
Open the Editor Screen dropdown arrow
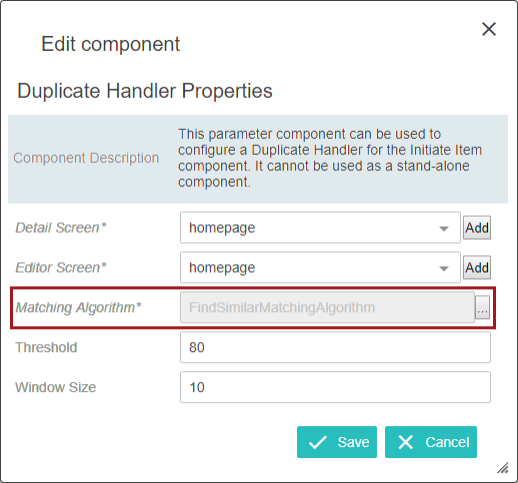coord(444,268)
